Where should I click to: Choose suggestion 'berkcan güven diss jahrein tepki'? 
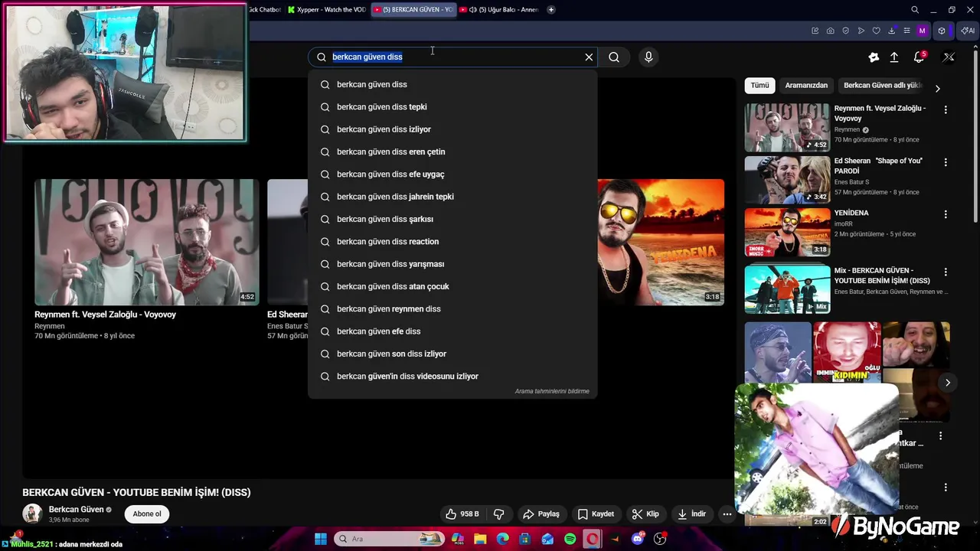[452, 197]
